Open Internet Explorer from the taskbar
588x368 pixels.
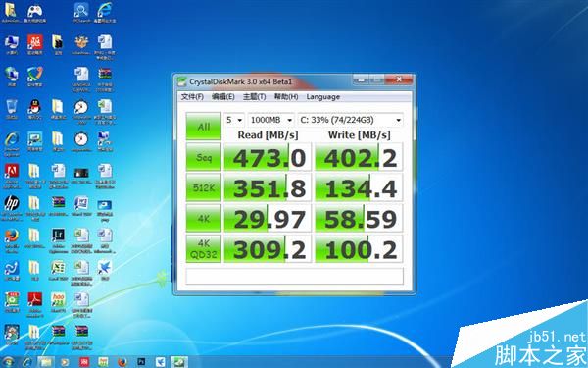click(27, 362)
